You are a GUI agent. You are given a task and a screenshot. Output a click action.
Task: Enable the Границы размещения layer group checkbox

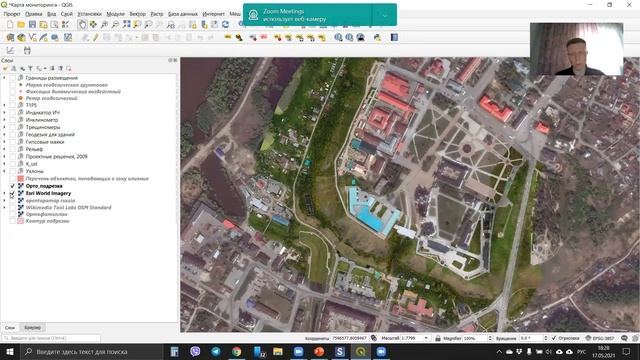[x=13, y=78]
